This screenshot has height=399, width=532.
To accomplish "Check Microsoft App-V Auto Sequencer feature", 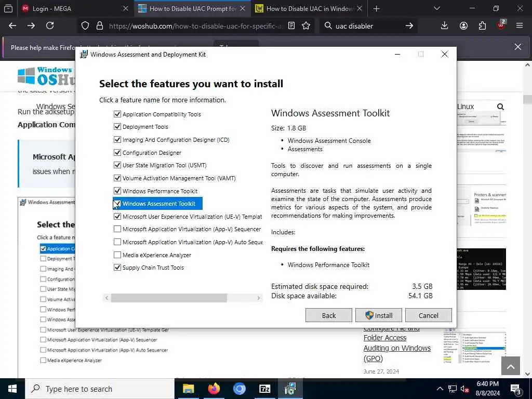I will pyautogui.click(x=117, y=242).
